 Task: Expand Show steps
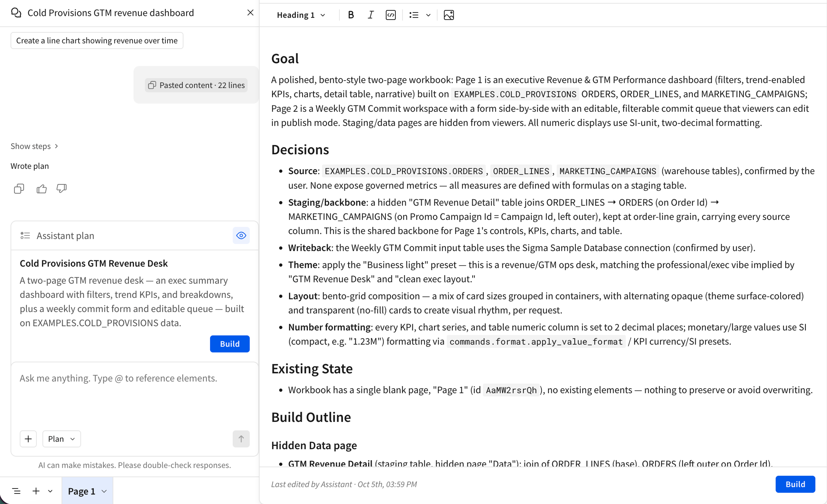[x=34, y=146]
